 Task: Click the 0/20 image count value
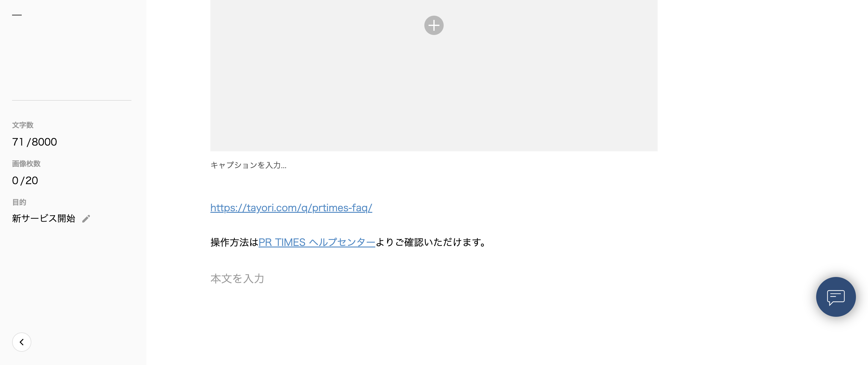[x=25, y=181]
